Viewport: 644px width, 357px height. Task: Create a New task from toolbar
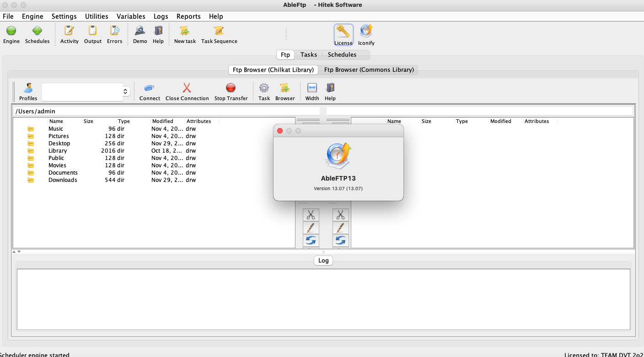pos(185,31)
